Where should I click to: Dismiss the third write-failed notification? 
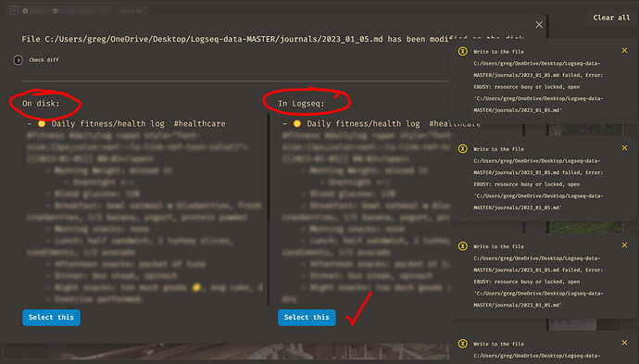pyautogui.click(x=624, y=245)
